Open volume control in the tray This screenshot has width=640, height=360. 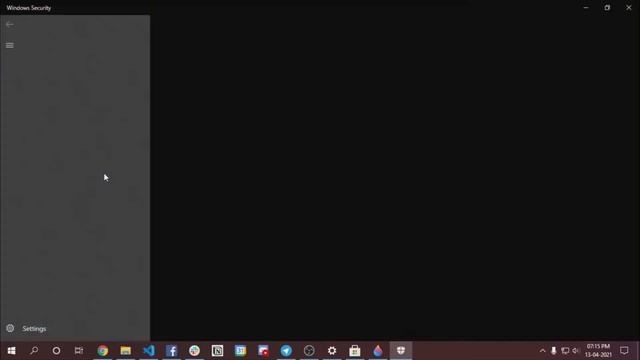(576, 351)
